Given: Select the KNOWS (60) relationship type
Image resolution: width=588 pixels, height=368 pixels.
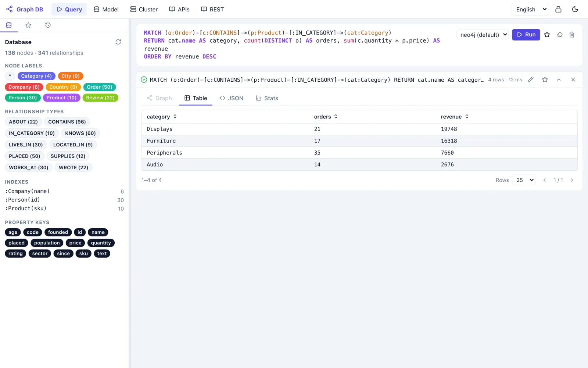Looking at the screenshot, I should [x=80, y=133].
